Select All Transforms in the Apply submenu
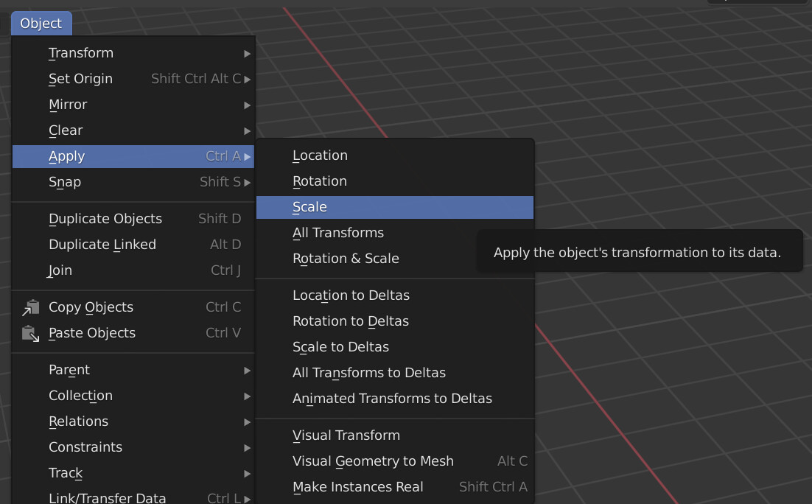Viewport: 812px width, 504px height. point(338,232)
